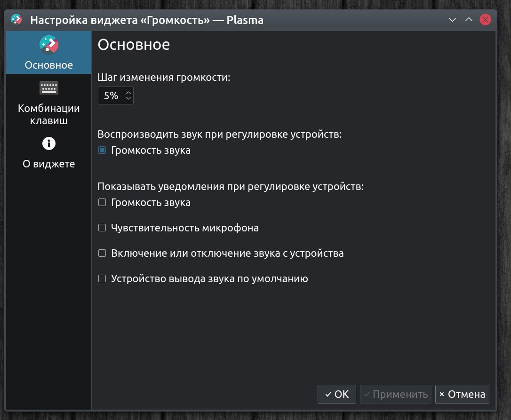Switch to Комбинации клавиш section
The width and height of the screenshot is (511, 420).
pos(48,103)
